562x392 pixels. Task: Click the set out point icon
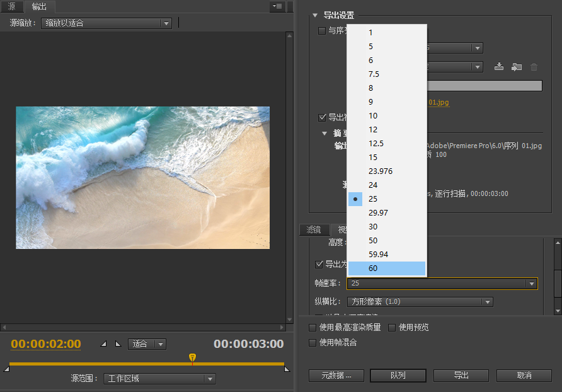pyautogui.click(x=117, y=344)
